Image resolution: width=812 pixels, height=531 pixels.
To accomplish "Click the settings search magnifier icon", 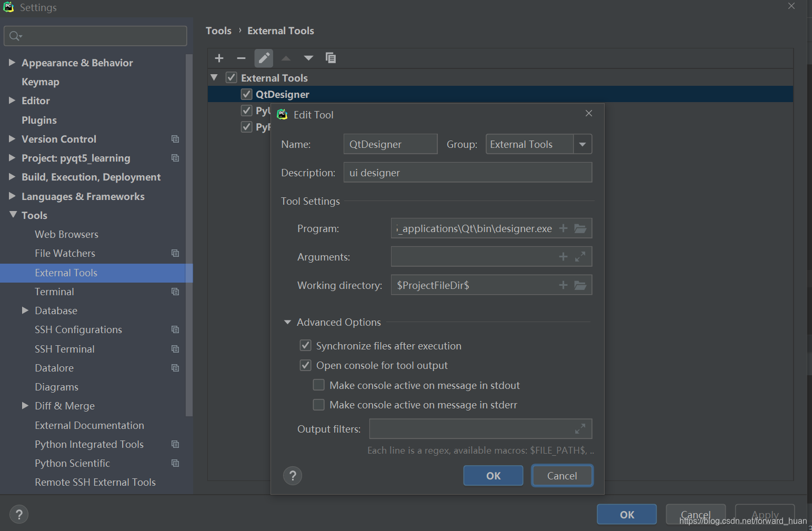I will click(15, 36).
